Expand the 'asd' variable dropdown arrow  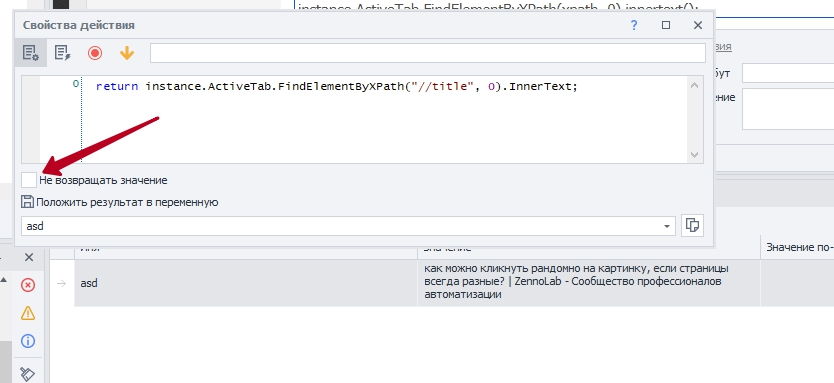pos(666,226)
